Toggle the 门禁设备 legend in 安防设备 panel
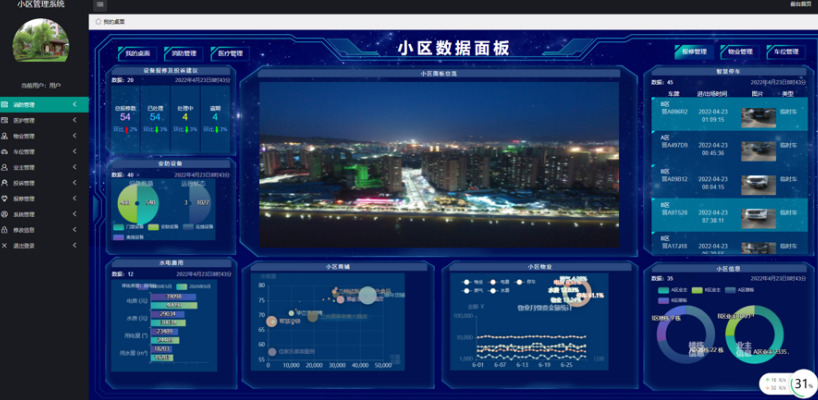 click(x=126, y=227)
